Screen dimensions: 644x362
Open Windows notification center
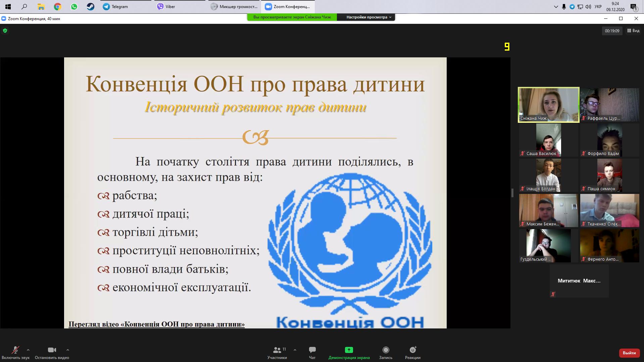pos(634,7)
